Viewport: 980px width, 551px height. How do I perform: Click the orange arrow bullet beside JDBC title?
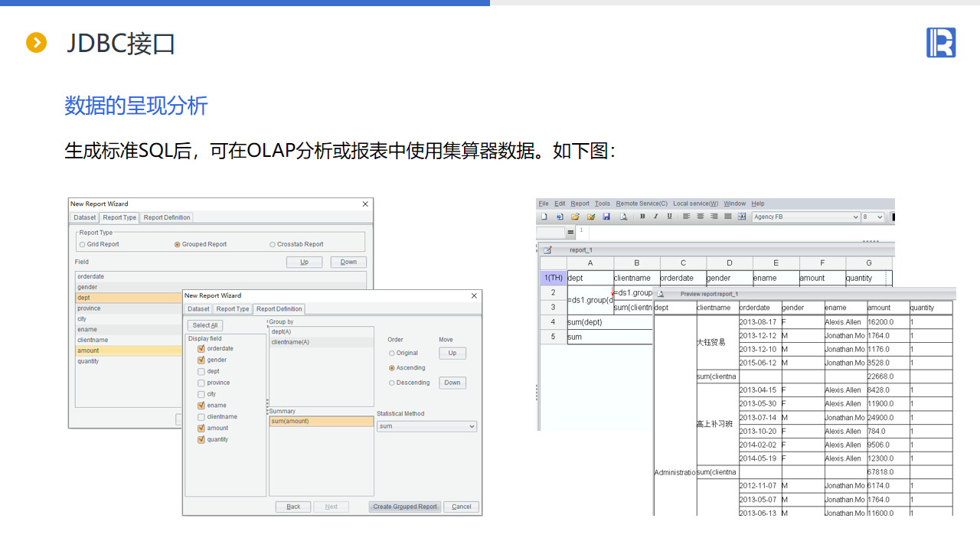tap(36, 43)
